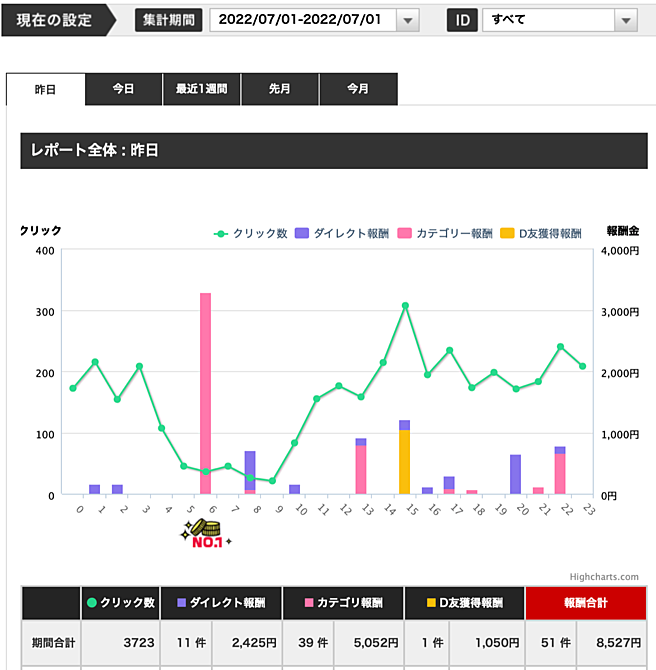The image size is (656, 670).
Task: Click the click total value 3723
Action: [139, 643]
